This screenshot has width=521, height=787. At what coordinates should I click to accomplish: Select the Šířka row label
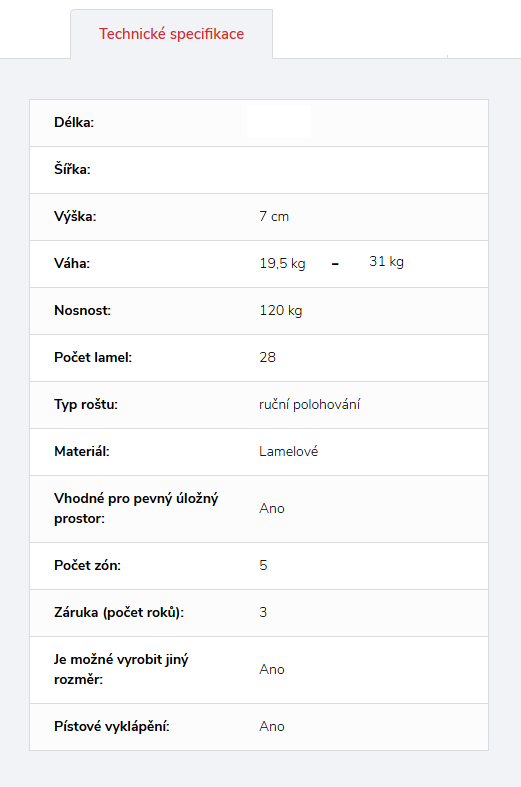click(x=72, y=169)
